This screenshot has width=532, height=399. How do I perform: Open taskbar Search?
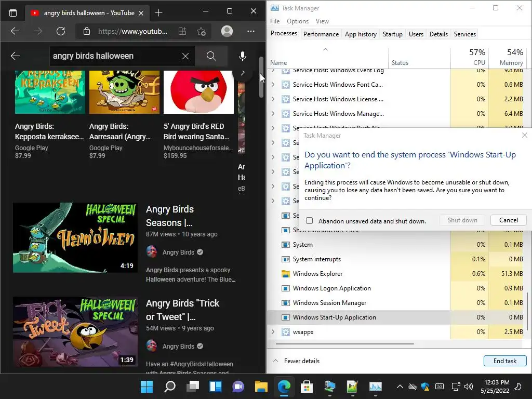click(170, 387)
